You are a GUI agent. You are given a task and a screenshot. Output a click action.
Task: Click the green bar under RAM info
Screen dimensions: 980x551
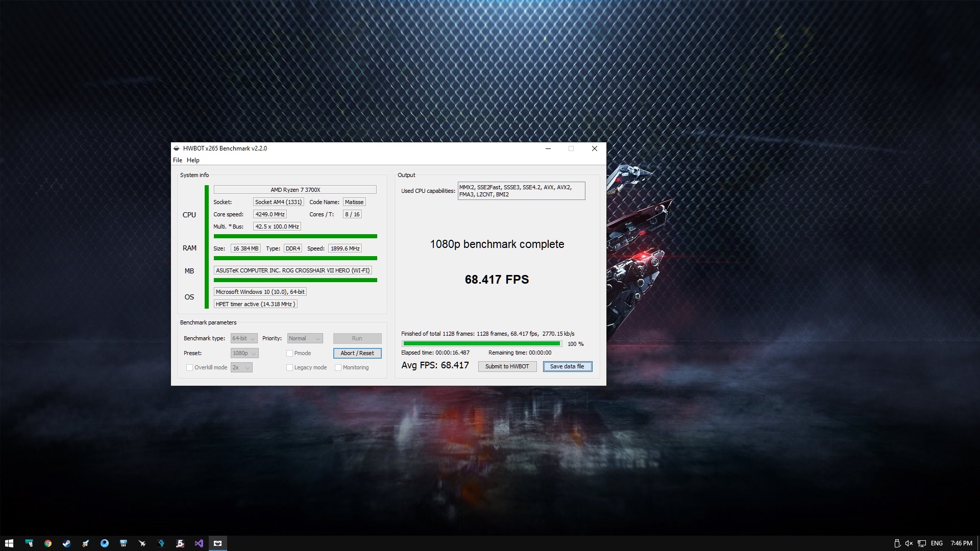(295, 258)
